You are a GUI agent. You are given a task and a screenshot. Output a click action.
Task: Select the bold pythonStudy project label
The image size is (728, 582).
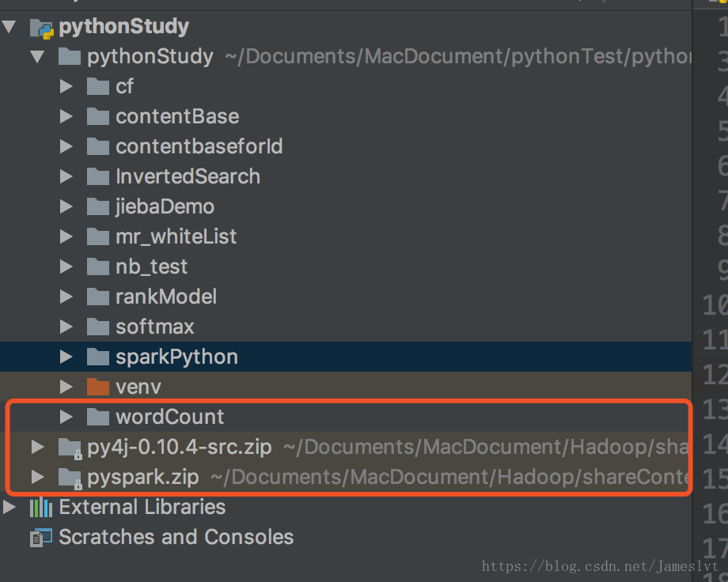coord(124,26)
